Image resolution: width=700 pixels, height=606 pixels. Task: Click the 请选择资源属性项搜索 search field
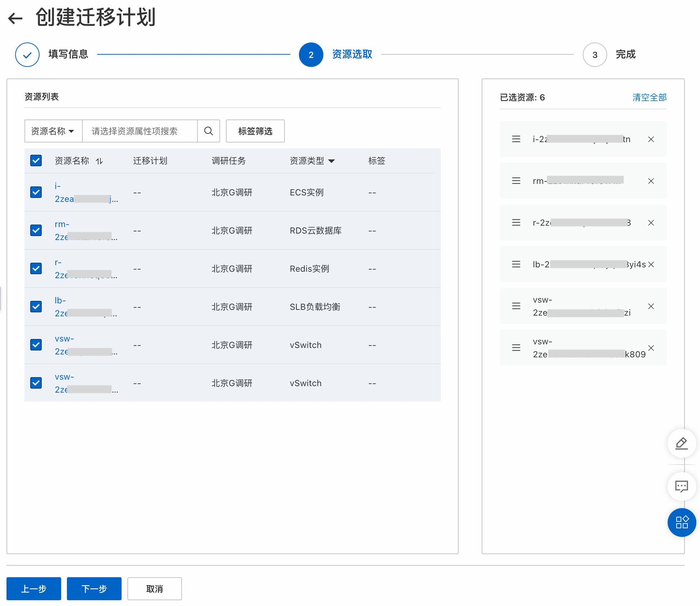140,131
